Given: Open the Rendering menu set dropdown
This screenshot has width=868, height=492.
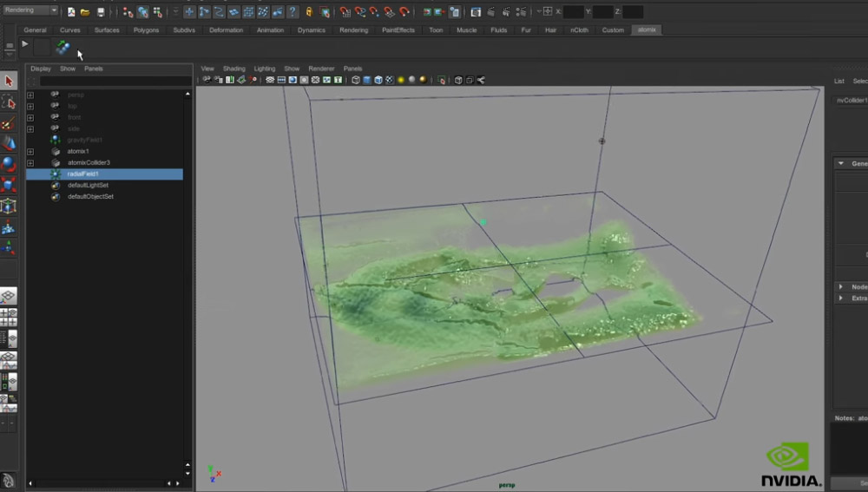Looking at the screenshot, I should 30,10.
